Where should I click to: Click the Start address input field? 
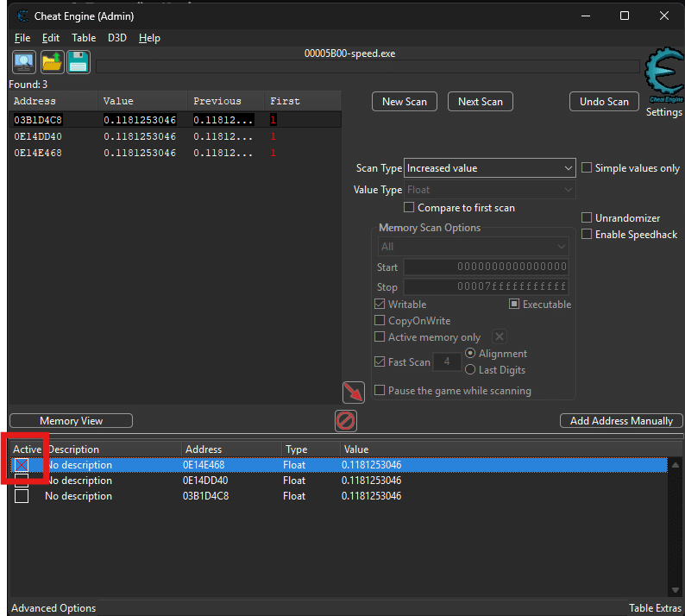486,267
